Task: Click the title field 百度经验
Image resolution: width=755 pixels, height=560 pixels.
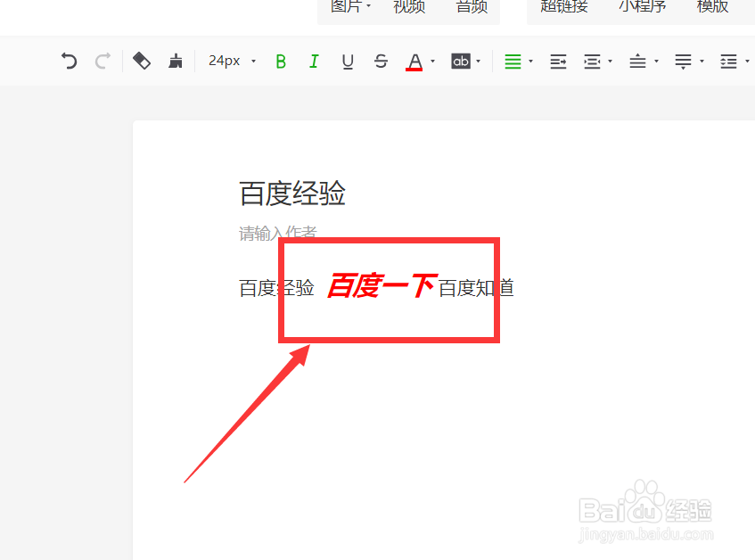Action: click(x=292, y=194)
